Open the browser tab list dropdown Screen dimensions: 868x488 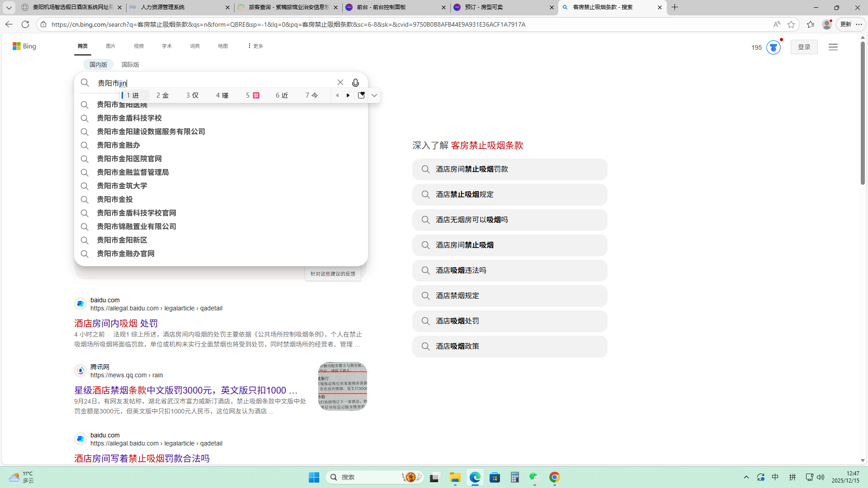pos(9,7)
